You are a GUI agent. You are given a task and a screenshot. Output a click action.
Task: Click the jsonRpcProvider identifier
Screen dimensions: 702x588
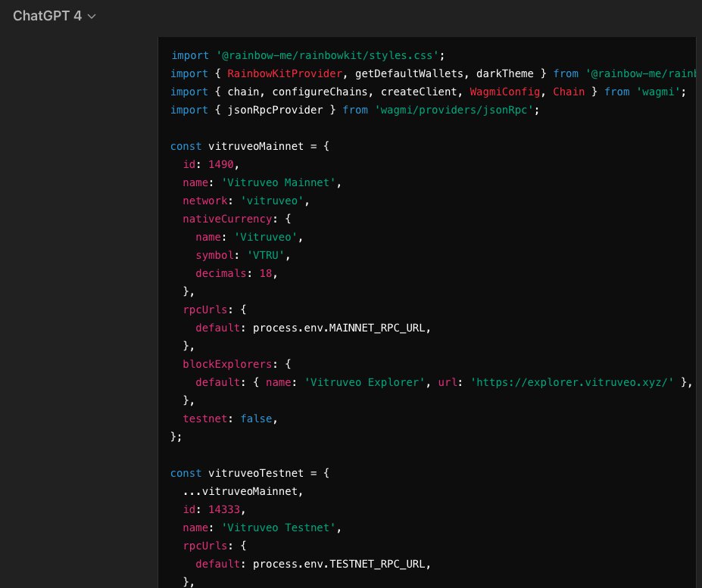click(275, 110)
